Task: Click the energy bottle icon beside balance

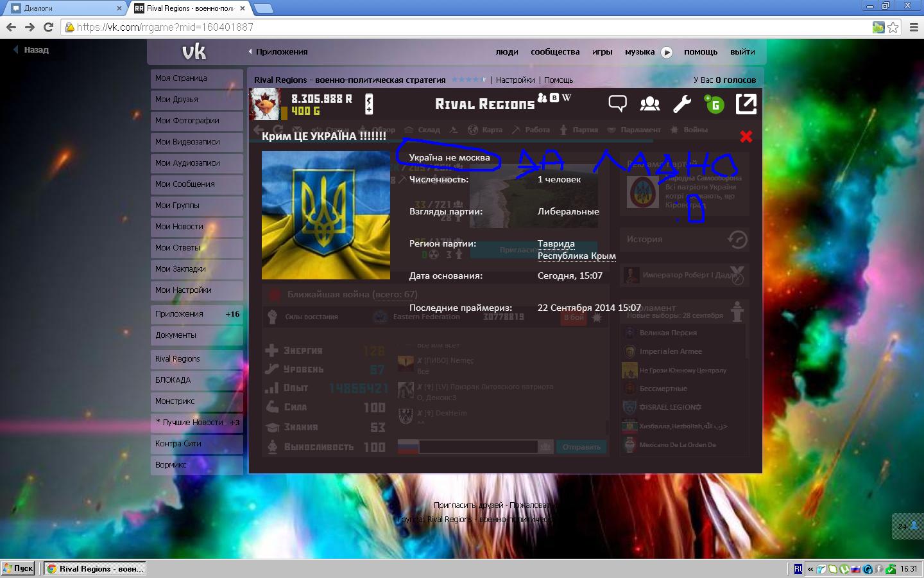Action: 369,104
